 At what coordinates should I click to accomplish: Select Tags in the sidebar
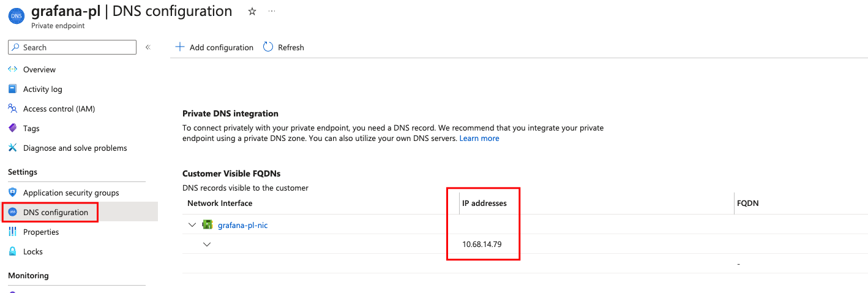31,128
